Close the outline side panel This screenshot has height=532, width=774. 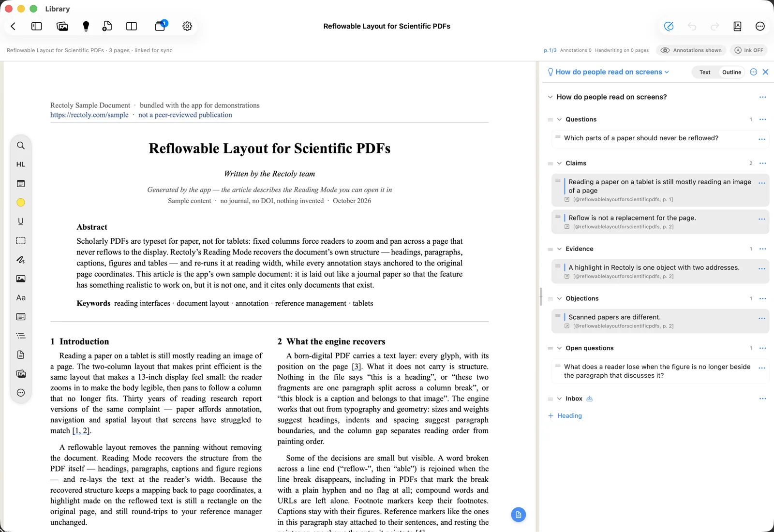pos(765,72)
